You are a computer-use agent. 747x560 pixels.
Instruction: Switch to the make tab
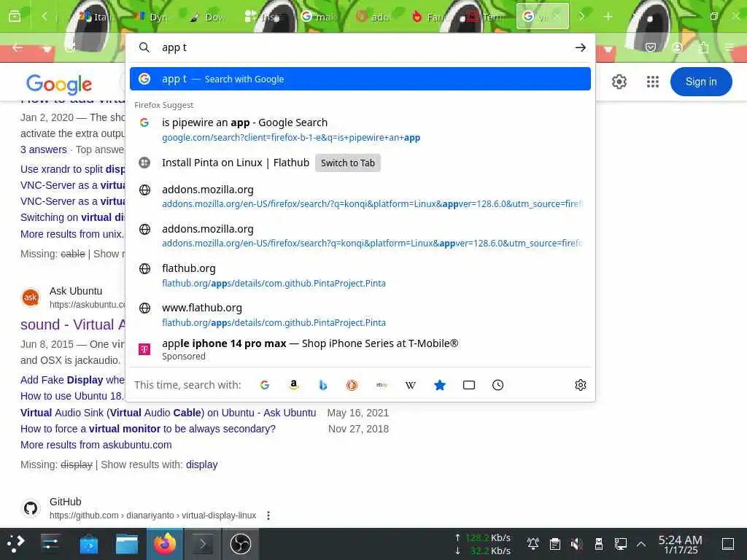(x=318, y=17)
